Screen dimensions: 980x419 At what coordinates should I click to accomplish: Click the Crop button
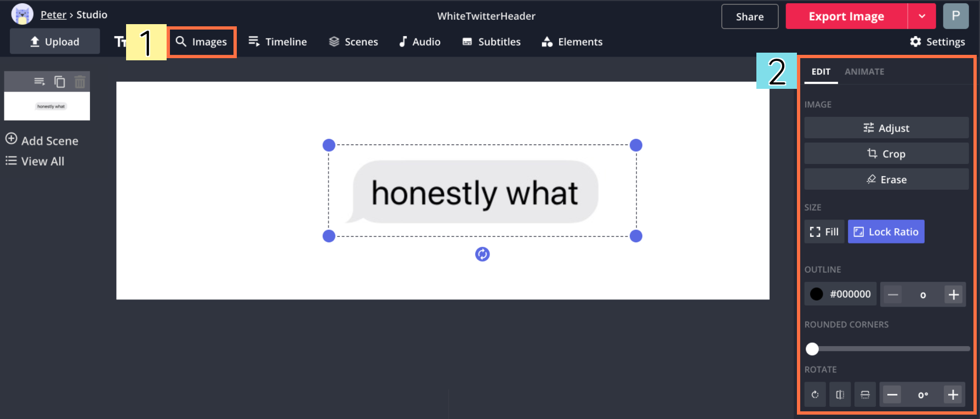pos(886,154)
